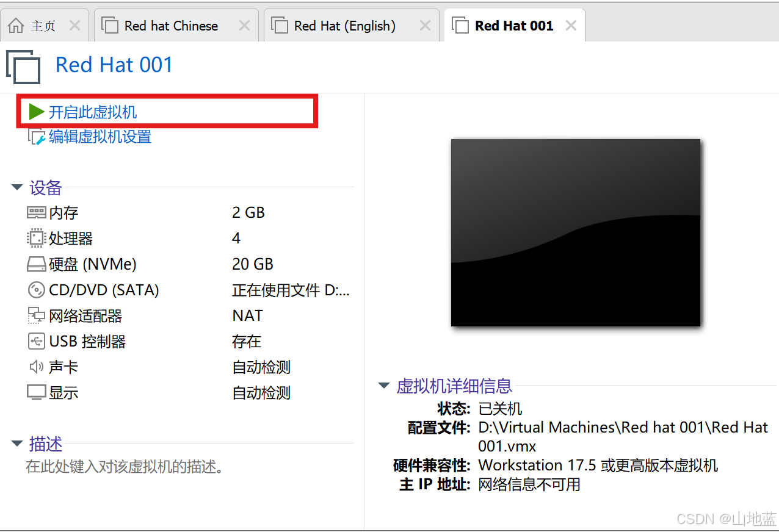Click the description field 在此处键入对该虚拟机的描述
The width and height of the screenshot is (779, 532).
(126, 467)
